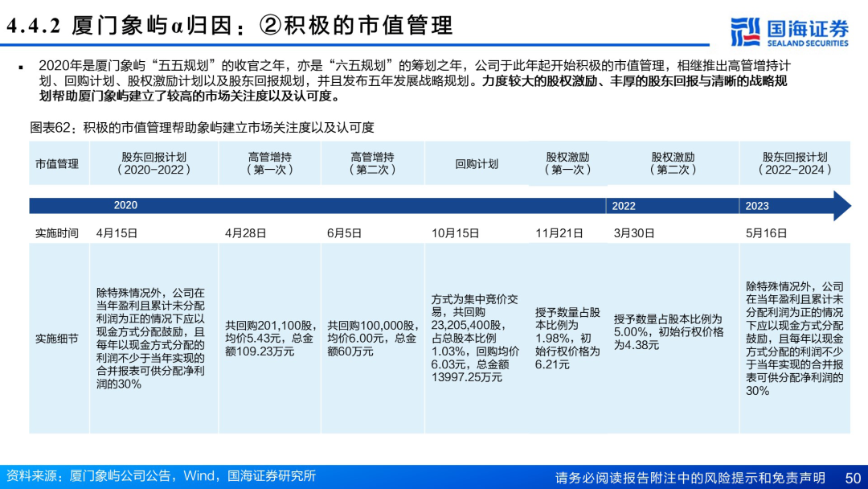868x489 pixels.
Task: Click the blue timeline arrowhead
Action: (841, 206)
